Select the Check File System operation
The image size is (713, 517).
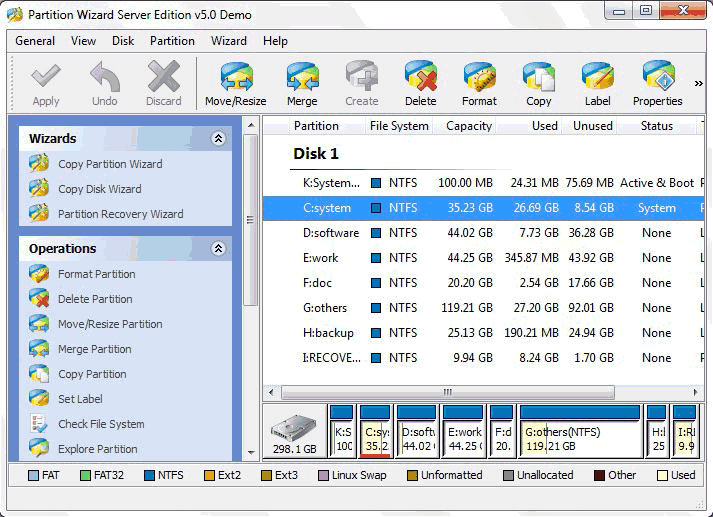(101, 424)
